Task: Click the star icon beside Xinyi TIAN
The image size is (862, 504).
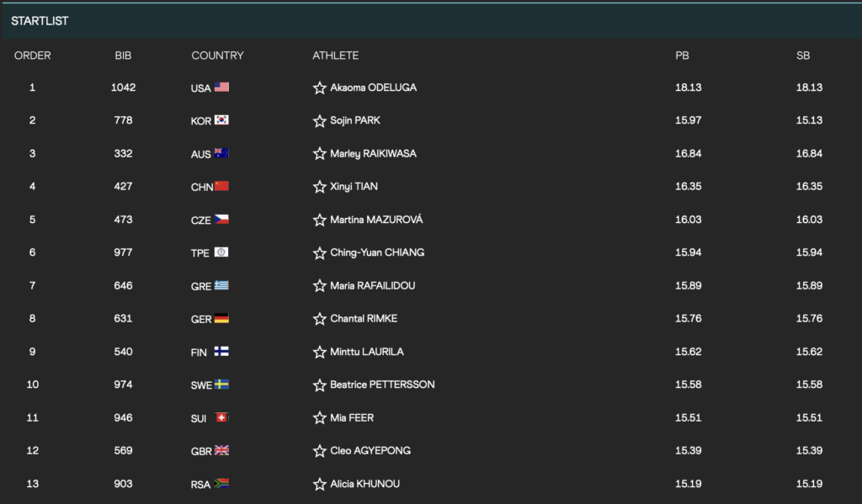Action: [x=320, y=187]
